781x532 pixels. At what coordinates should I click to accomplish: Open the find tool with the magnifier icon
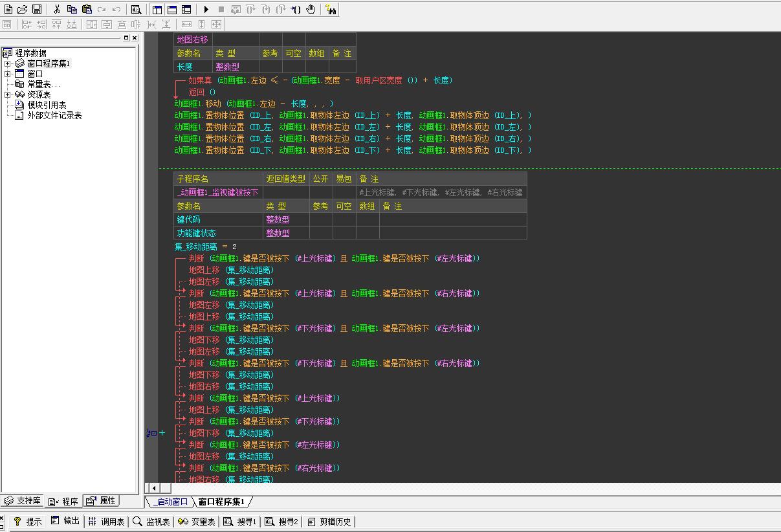pos(136,9)
